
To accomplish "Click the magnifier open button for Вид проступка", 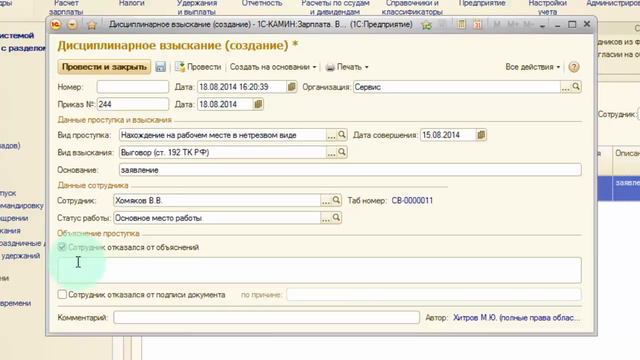I will point(342,135).
